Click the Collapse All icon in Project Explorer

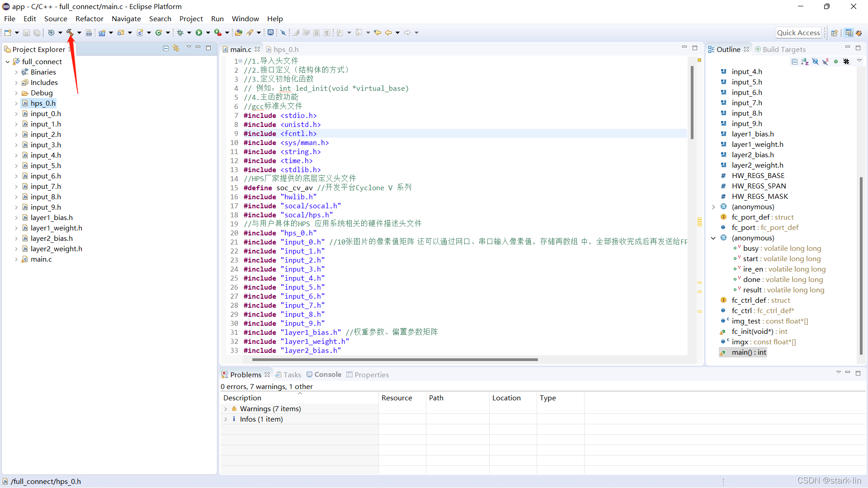point(166,48)
